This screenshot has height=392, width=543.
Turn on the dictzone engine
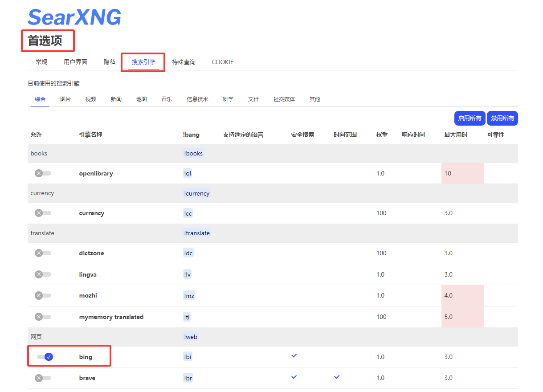click(43, 253)
